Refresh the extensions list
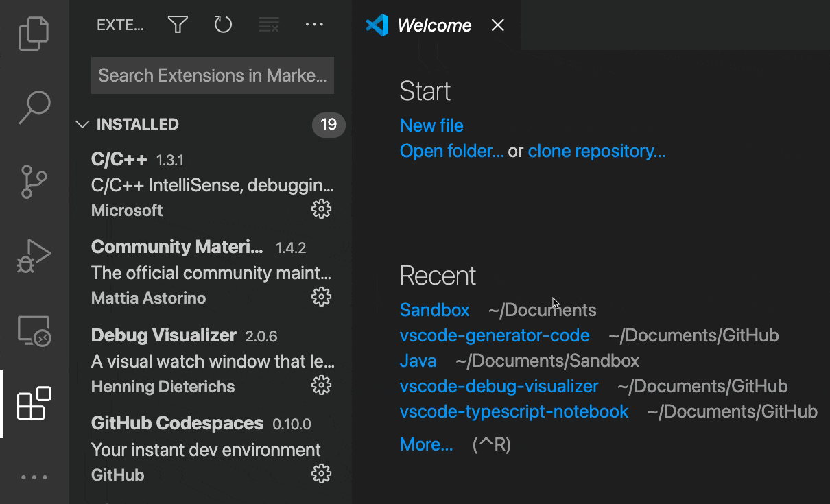This screenshot has height=504, width=830. (x=224, y=24)
